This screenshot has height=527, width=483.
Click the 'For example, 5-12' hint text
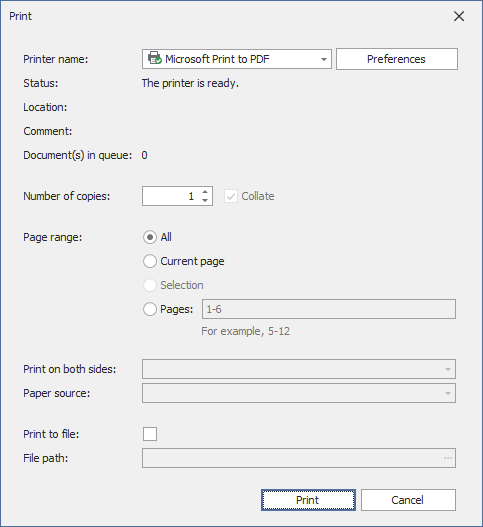(x=245, y=331)
